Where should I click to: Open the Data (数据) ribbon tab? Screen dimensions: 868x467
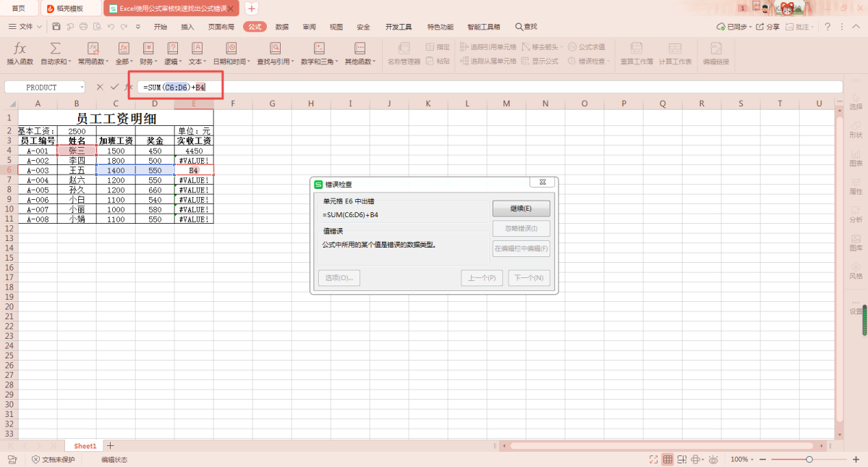(x=282, y=27)
